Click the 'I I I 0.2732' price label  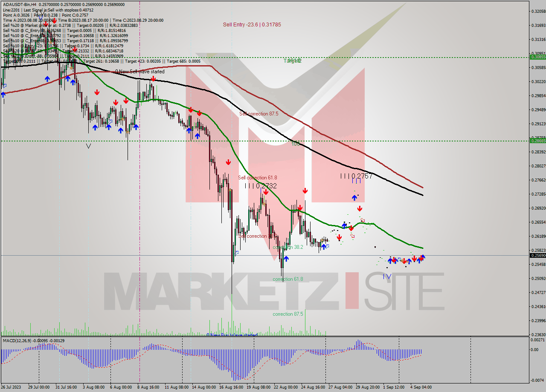pyautogui.click(x=261, y=186)
